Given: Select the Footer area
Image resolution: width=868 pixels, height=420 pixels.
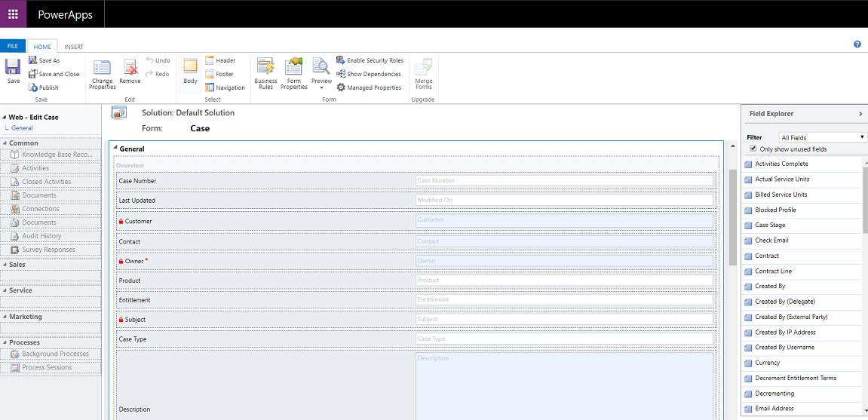Looking at the screenshot, I should pos(219,74).
